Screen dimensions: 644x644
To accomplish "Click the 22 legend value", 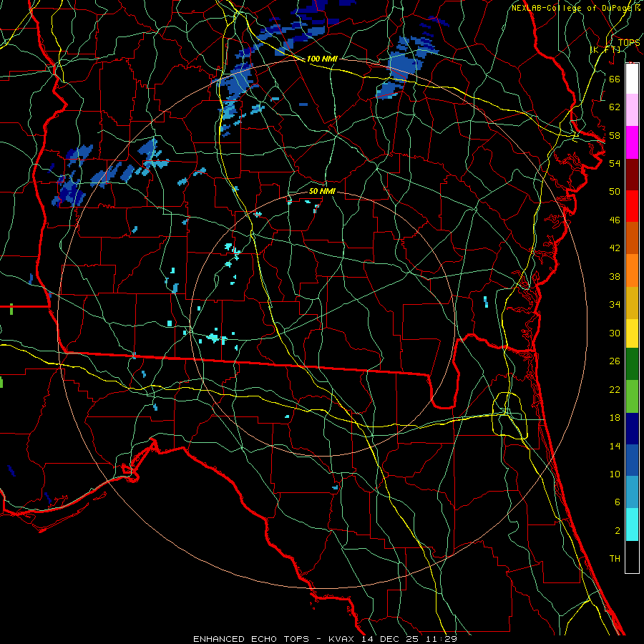I will (615, 389).
